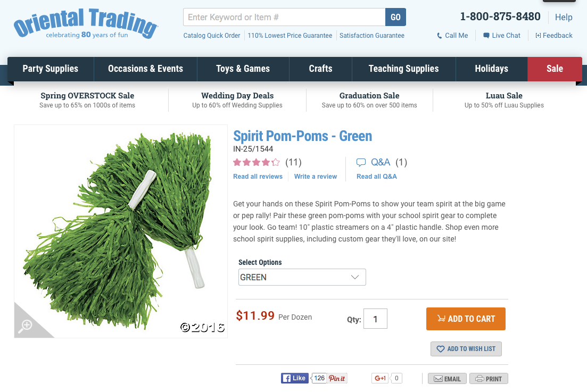Click the star rating icons
The width and height of the screenshot is (587, 392).
[257, 162]
